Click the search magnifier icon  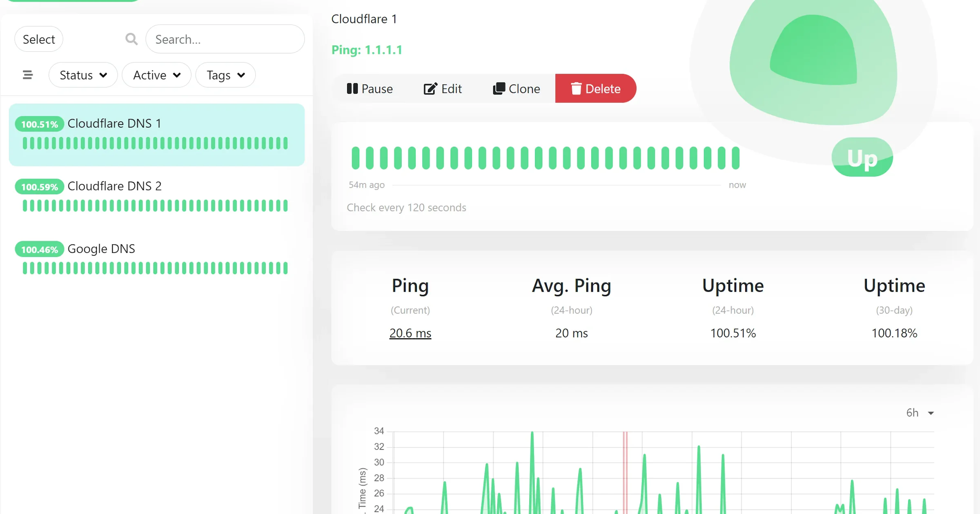(x=131, y=39)
